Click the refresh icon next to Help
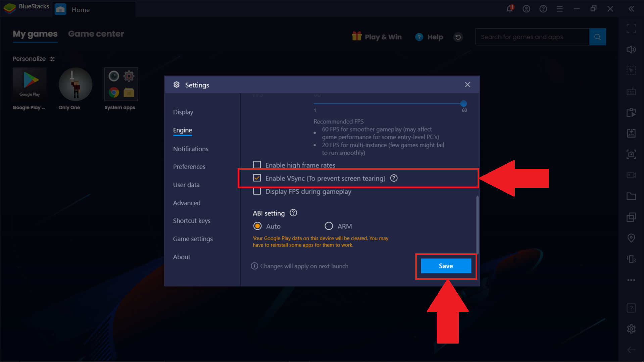 pos(458,37)
